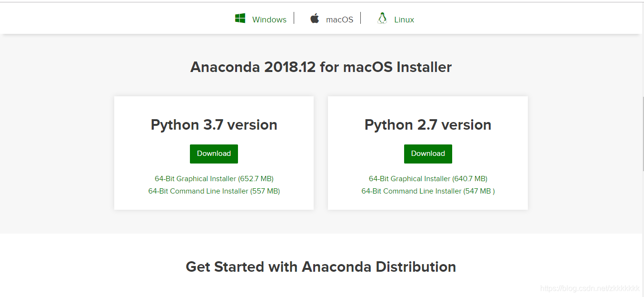Click the page vertical scrollbar
The height and width of the screenshot is (297, 644).
[x=642, y=133]
